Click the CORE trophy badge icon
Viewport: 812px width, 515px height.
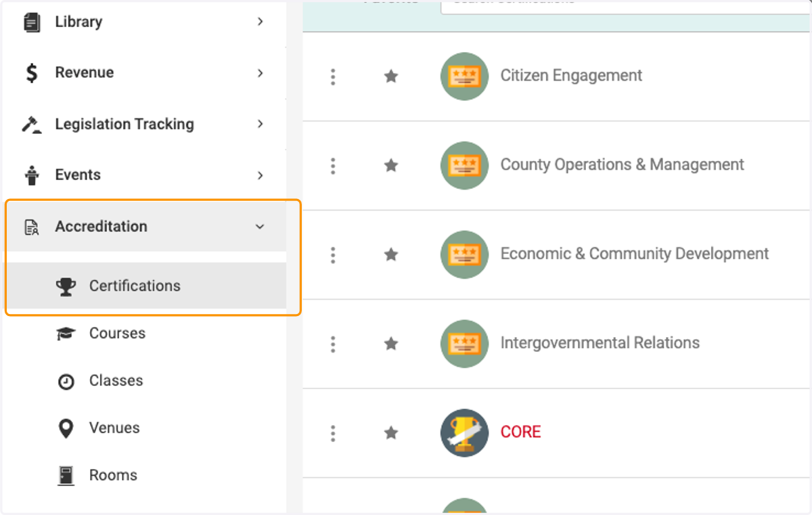click(x=464, y=433)
